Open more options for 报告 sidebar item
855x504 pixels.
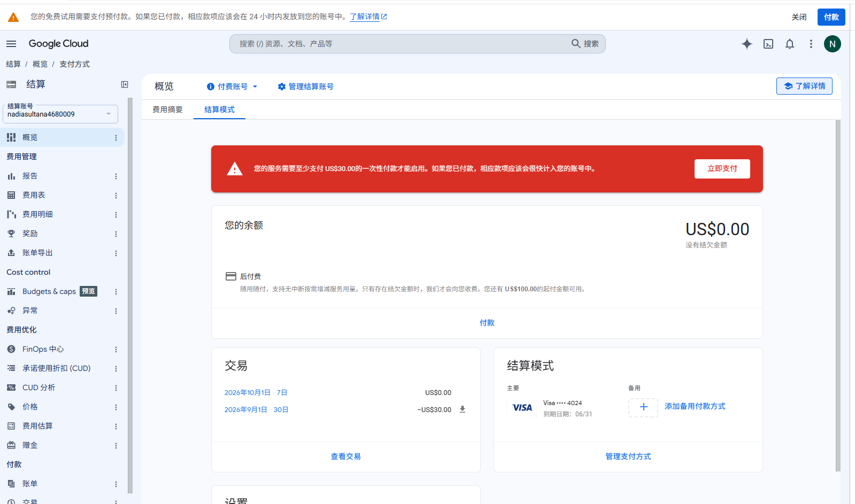(116, 176)
